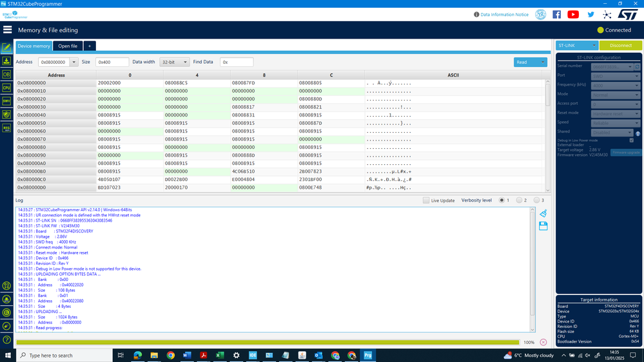Image resolution: width=644 pixels, height=362 pixels.
Task: Cancel progress with the red X icon
Action: [x=543, y=342]
